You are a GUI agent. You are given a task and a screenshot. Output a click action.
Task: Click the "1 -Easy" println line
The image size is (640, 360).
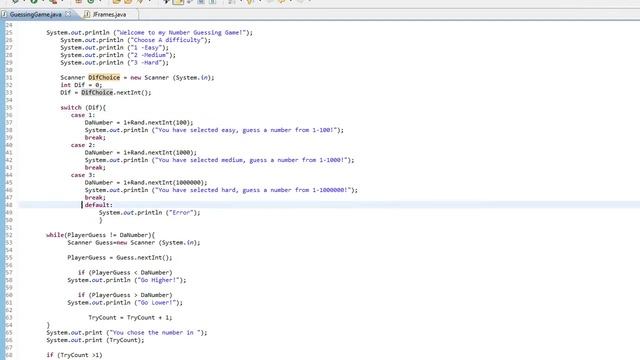(x=114, y=47)
